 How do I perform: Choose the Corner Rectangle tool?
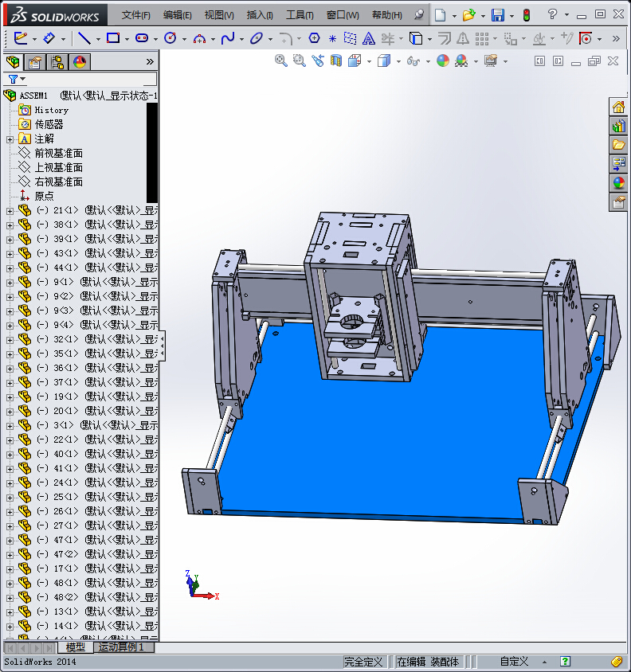[x=113, y=38]
